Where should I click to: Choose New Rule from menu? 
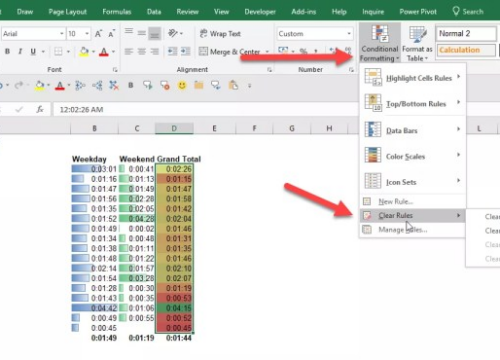tap(413, 201)
